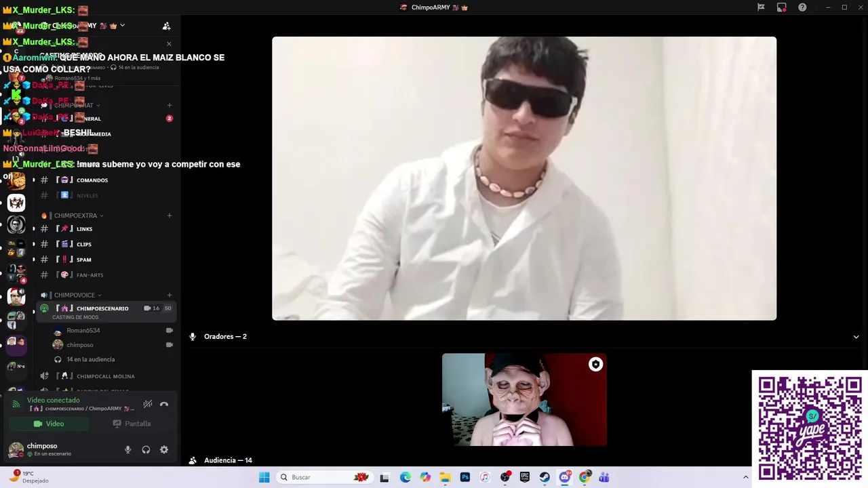Collapse the Oradores section chevron
868x488 pixels.
coord(856,337)
